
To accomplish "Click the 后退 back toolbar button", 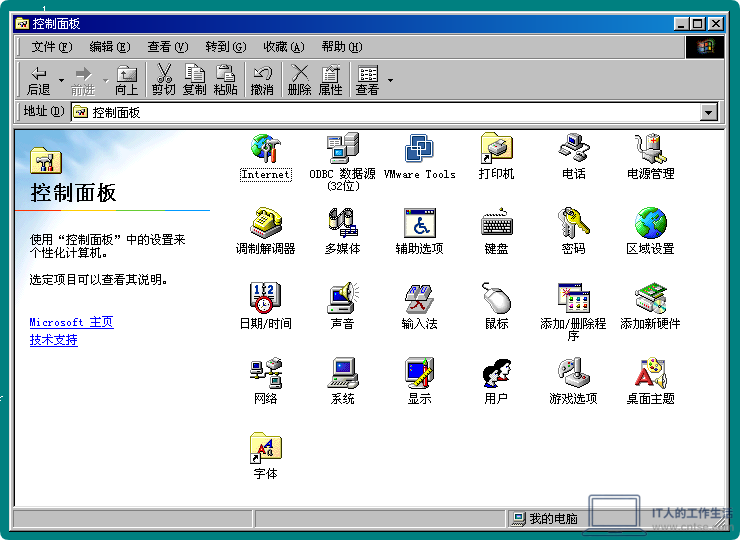I will [39, 80].
